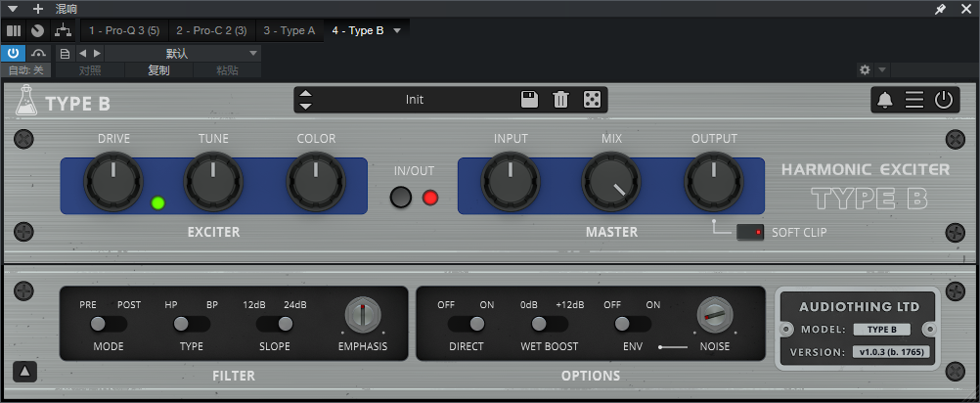This screenshot has width=980, height=403.
Task: Click the INPUT knob
Action: click(x=511, y=181)
